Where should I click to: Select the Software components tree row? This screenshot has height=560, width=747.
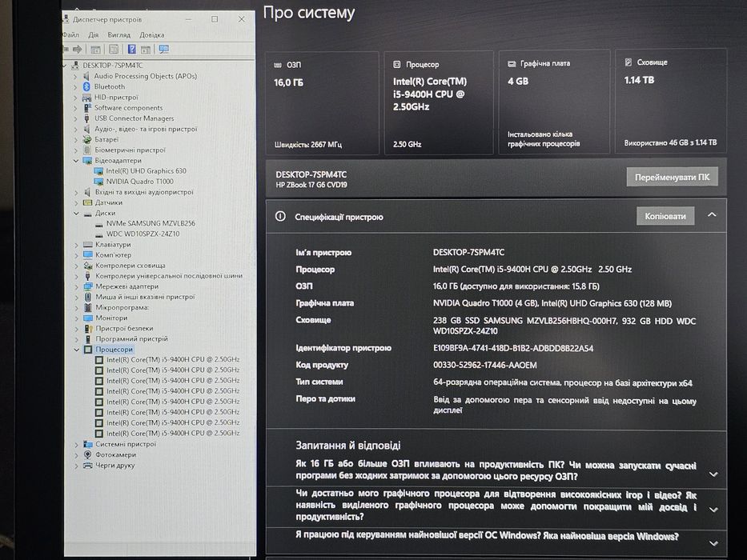coord(128,108)
